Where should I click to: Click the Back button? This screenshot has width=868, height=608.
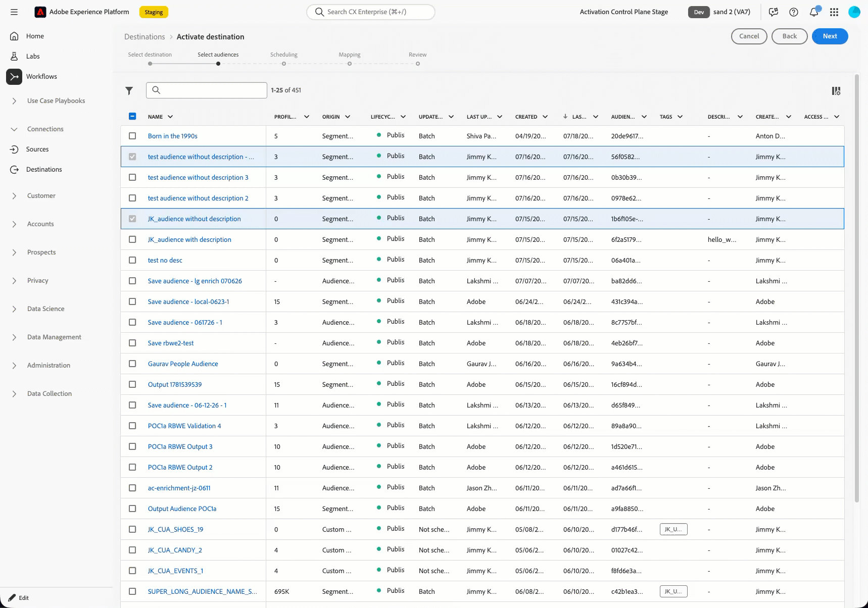[789, 36]
